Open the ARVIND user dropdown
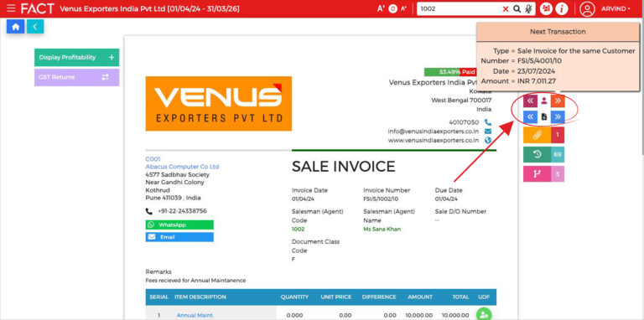This screenshot has height=320, width=644. tap(615, 8)
